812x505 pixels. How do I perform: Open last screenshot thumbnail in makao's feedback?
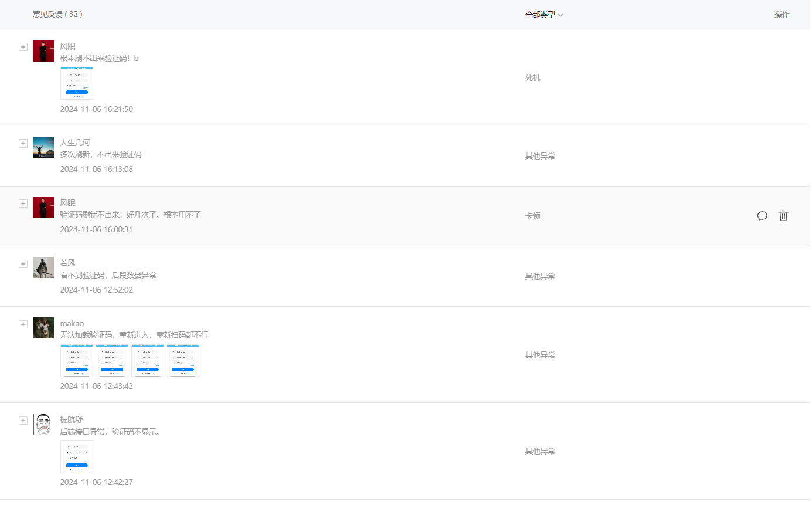pos(183,361)
